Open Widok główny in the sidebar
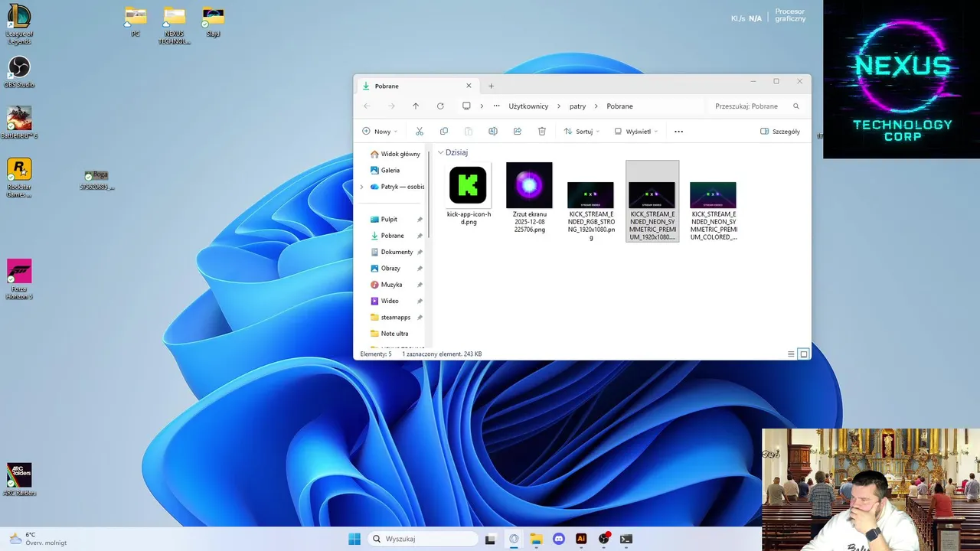Viewport: 980px width, 551px height. click(394, 154)
